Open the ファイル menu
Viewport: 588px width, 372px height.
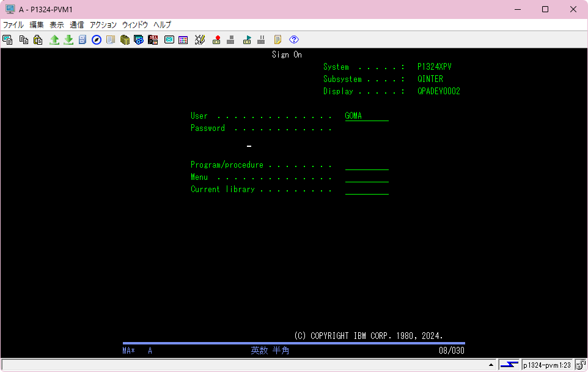13,24
